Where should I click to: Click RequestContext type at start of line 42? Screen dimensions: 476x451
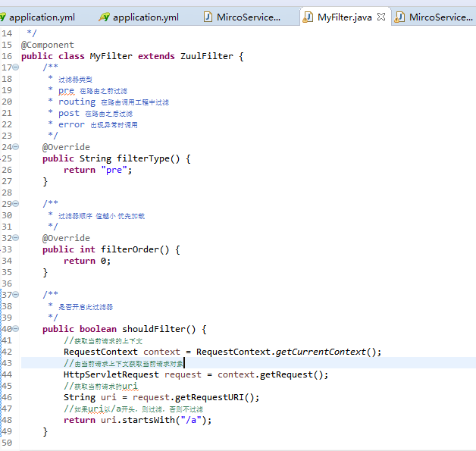pyautogui.click(x=101, y=352)
